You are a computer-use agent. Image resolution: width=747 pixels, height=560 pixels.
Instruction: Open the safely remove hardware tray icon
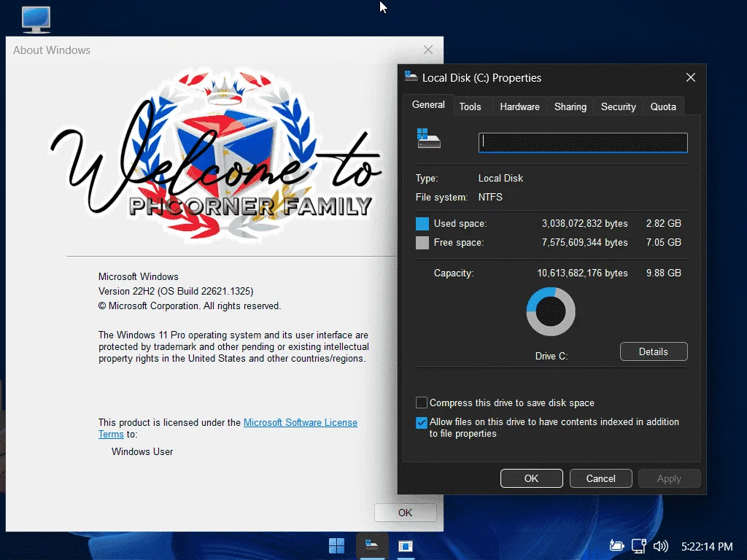[616, 545]
